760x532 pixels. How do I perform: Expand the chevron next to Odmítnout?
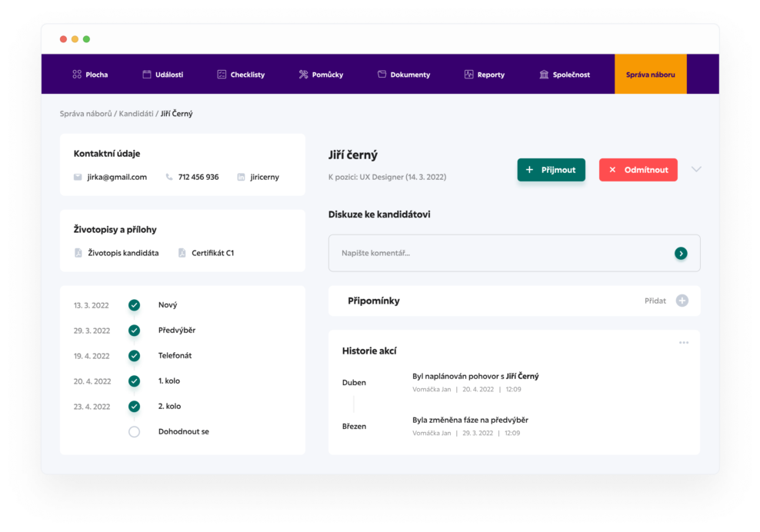(696, 169)
